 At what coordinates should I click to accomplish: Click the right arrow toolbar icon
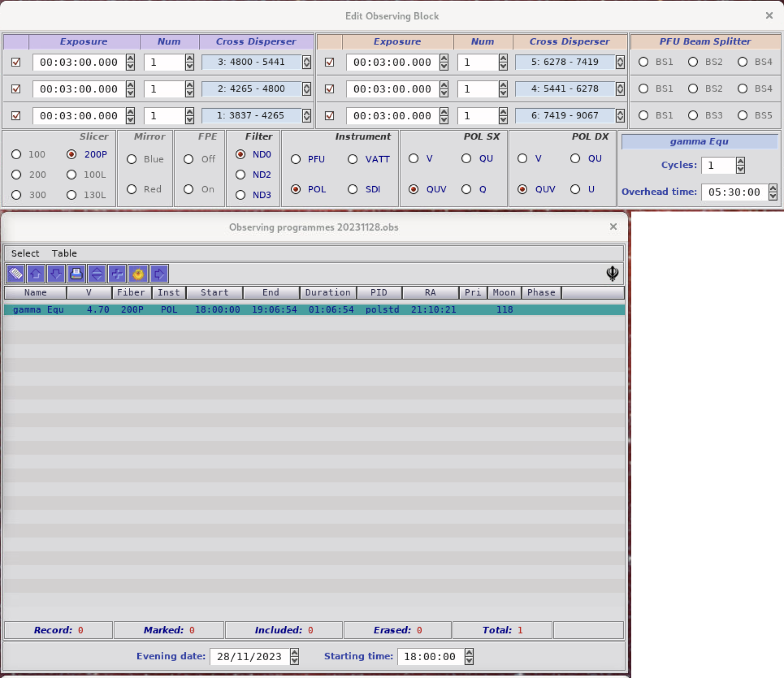(x=159, y=274)
